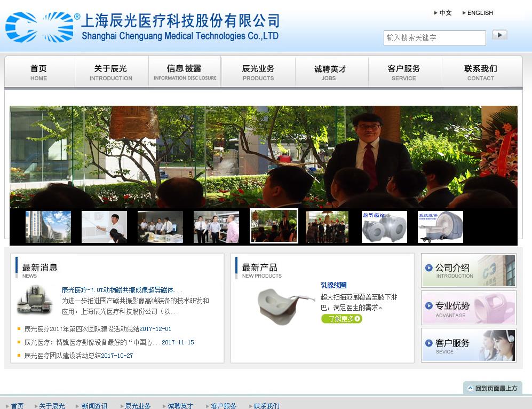Open the 公司介绍 INTRODUCTION banner
The height and width of the screenshot is (409, 532).
(x=469, y=271)
